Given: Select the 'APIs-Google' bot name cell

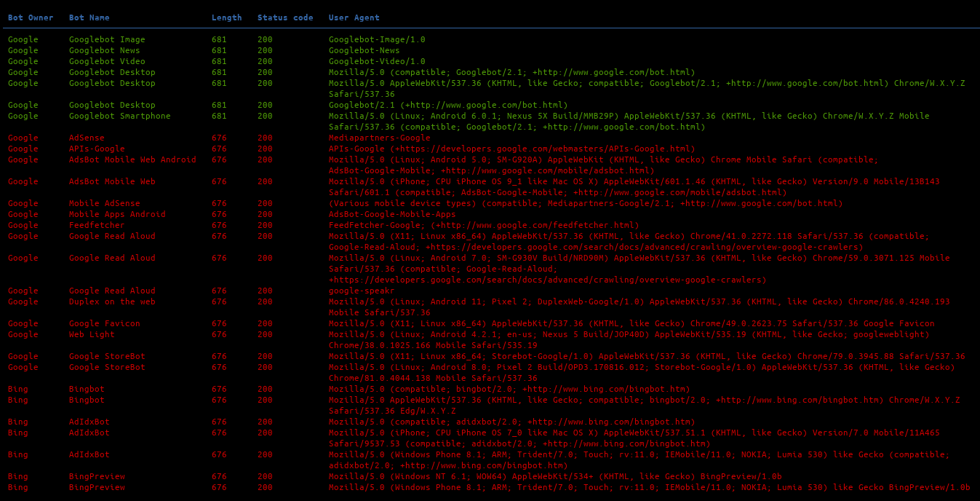Looking at the screenshot, I should point(97,149).
